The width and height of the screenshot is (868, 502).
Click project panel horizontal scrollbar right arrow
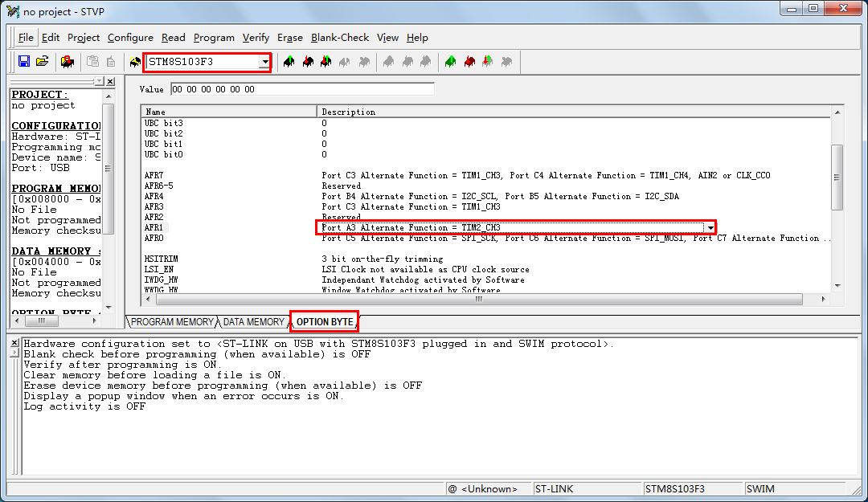point(94,320)
